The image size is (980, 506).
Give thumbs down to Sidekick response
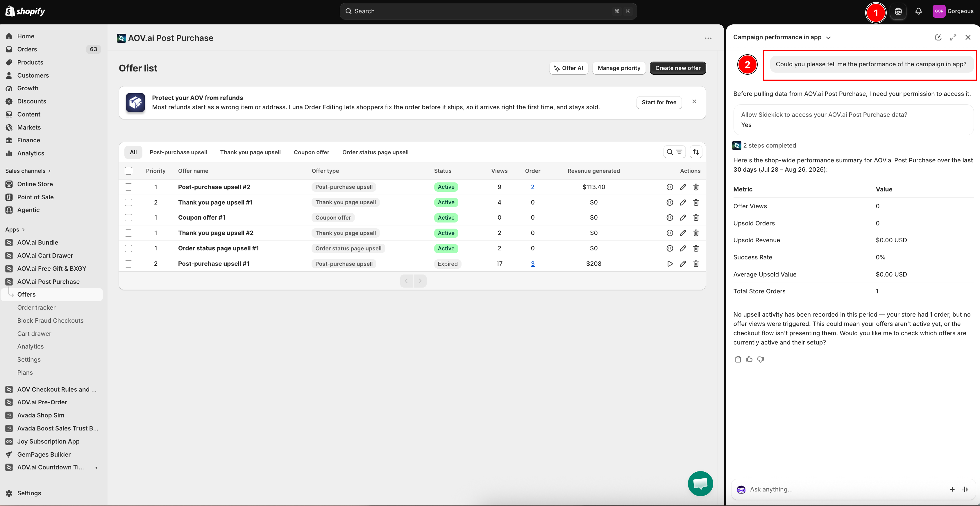761,359
